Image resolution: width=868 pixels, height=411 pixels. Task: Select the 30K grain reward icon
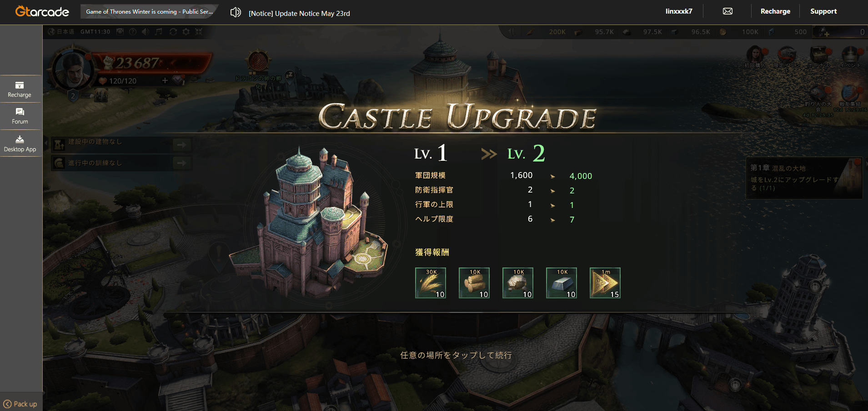431,283
